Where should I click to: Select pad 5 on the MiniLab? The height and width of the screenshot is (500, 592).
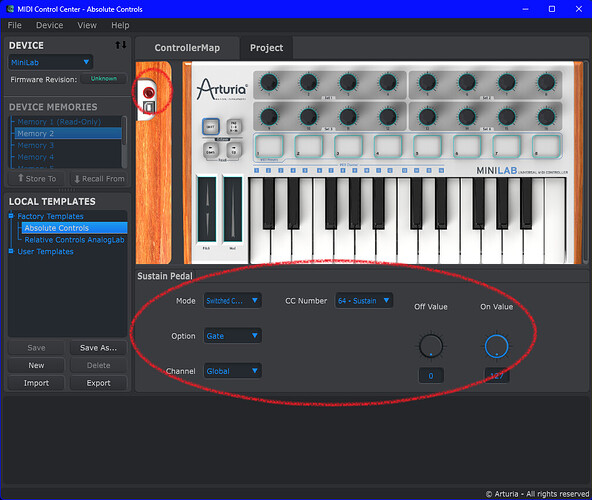(x=428, y=146)
